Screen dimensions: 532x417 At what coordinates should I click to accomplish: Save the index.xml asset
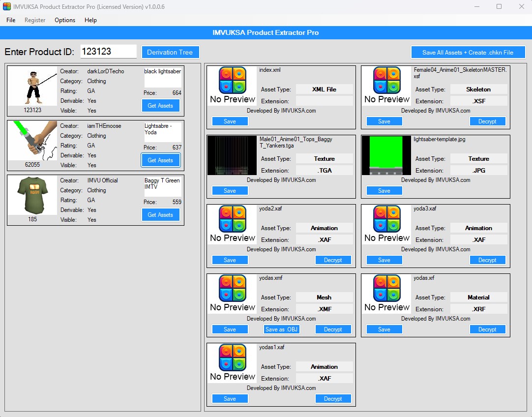click(230, 121)
